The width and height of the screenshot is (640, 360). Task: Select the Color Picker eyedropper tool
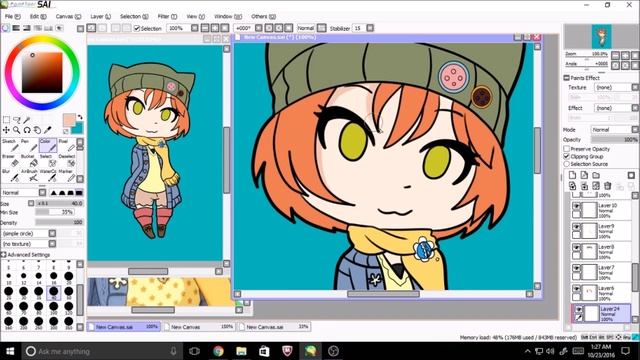(x=48, y=130)
